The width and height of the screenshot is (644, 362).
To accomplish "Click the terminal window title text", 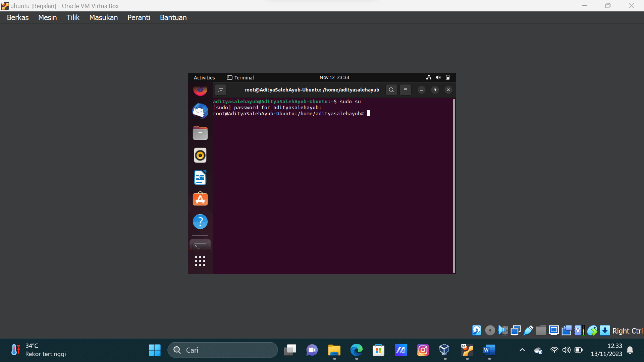I will click(312, 90).
